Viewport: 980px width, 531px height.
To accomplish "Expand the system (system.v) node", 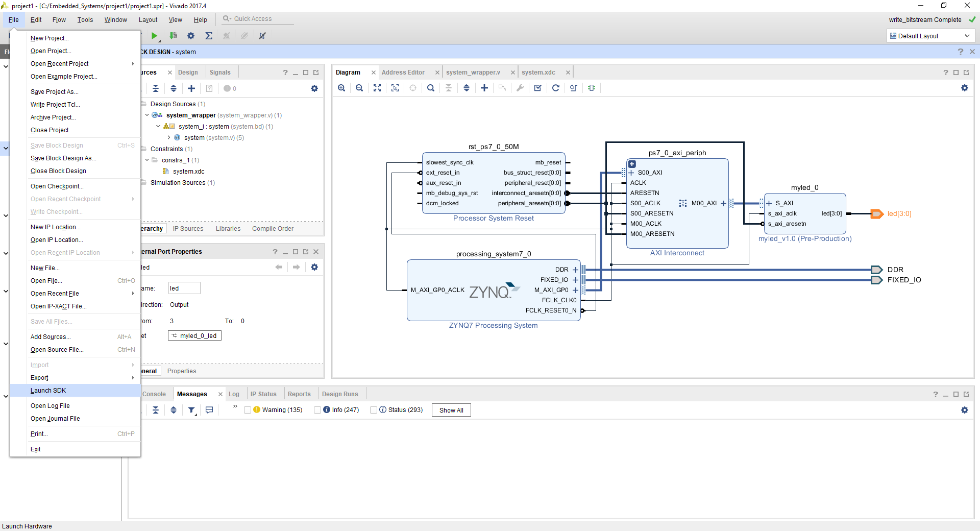I will (169, 138).
